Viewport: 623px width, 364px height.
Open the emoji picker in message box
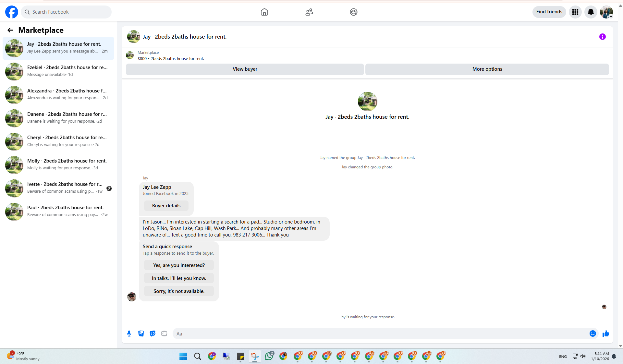click(593, 334)
